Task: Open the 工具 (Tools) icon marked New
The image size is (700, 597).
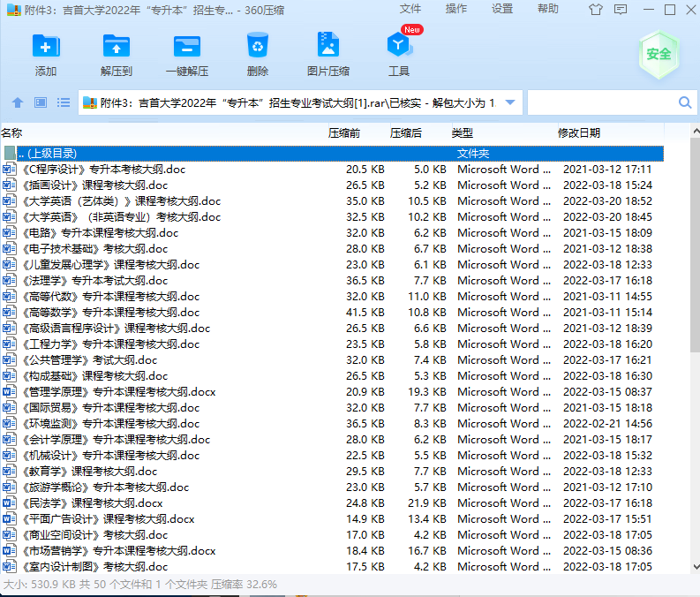Action: click(399, 54)
